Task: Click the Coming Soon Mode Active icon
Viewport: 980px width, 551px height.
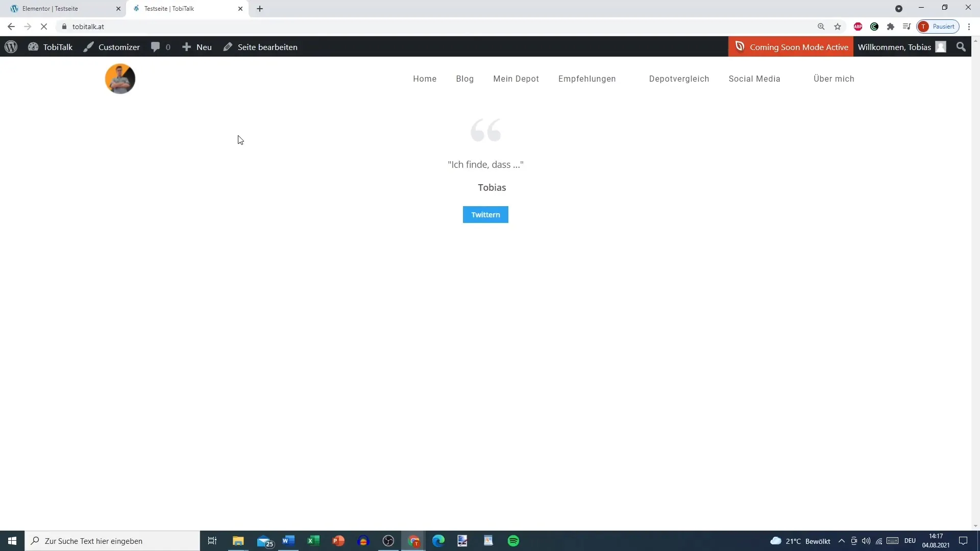Action: coord(740,47)
